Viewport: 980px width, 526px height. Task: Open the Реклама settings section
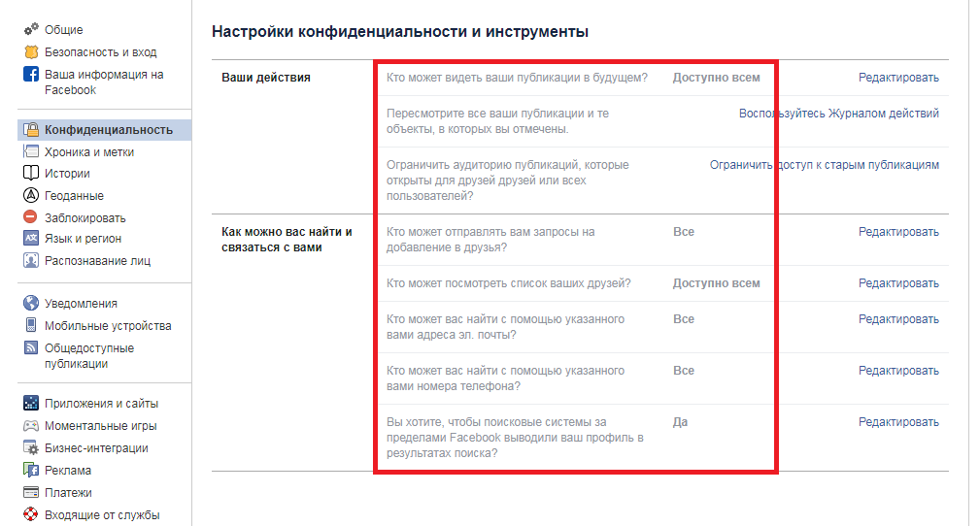tap(67, 470)
